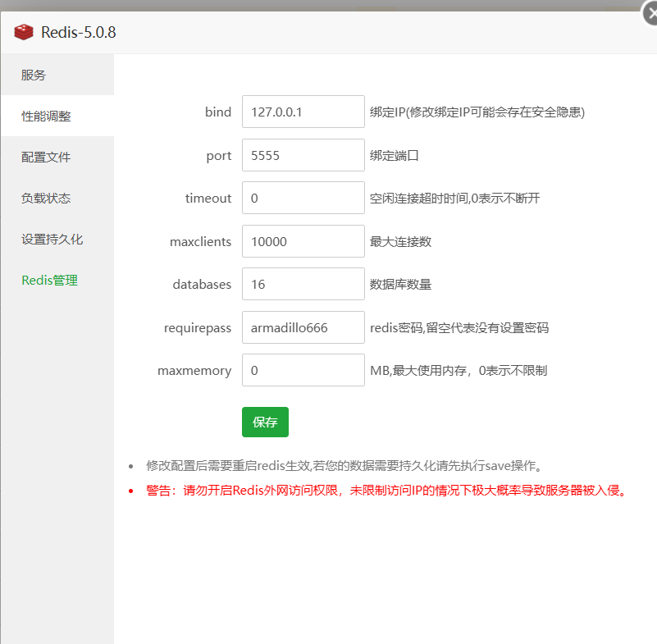Click the port label
657x644 pixels.
click(x=219, y=156)
